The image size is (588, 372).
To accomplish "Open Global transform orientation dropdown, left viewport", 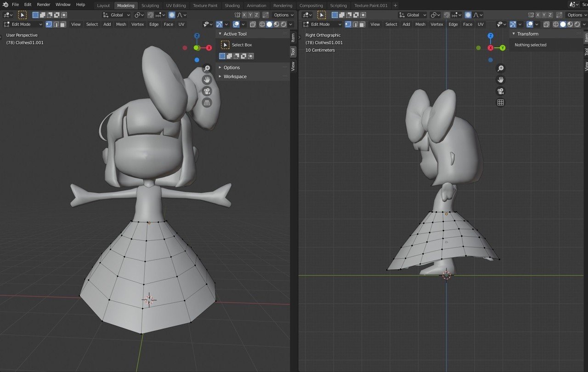I will tap(117, 15).
